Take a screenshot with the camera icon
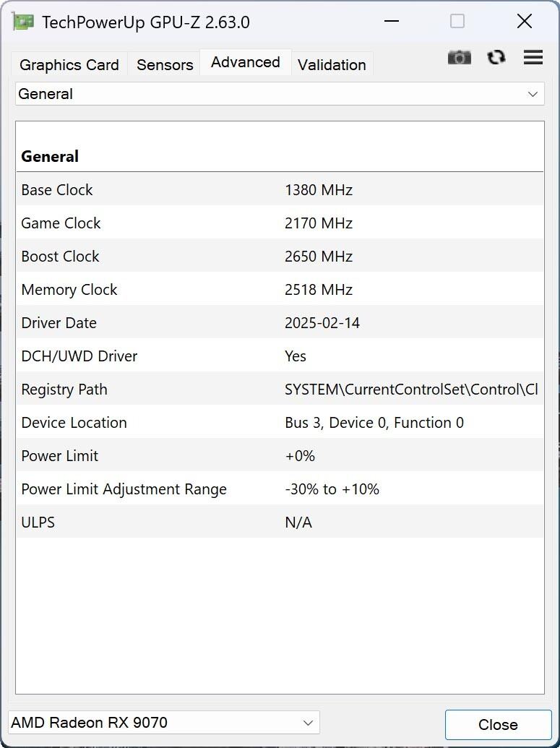The image size is (560, 748). point(459,58)
